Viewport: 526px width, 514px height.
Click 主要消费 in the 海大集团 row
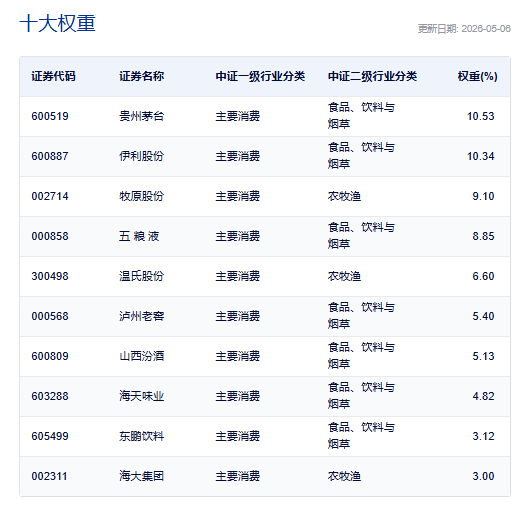pos(238,476)
